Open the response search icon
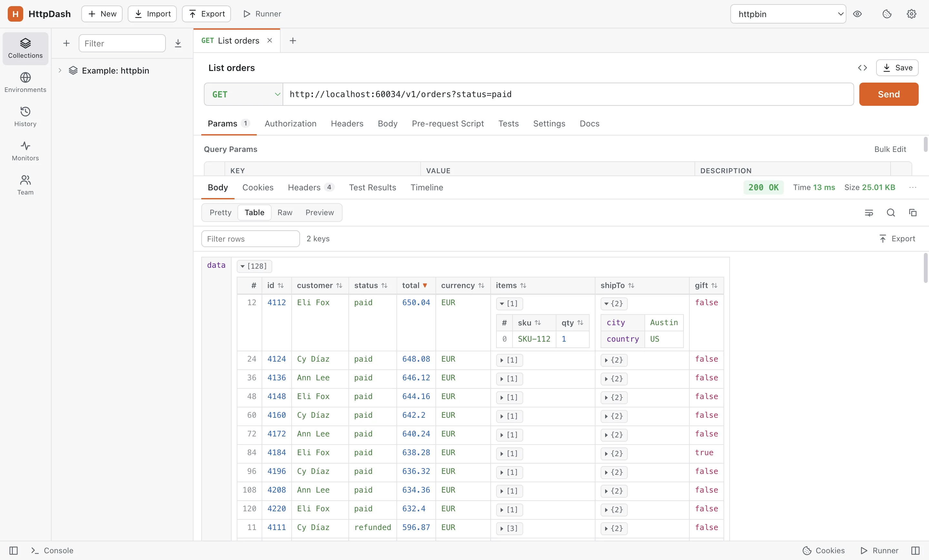This screenshot has height=560, width=929. 891,213
